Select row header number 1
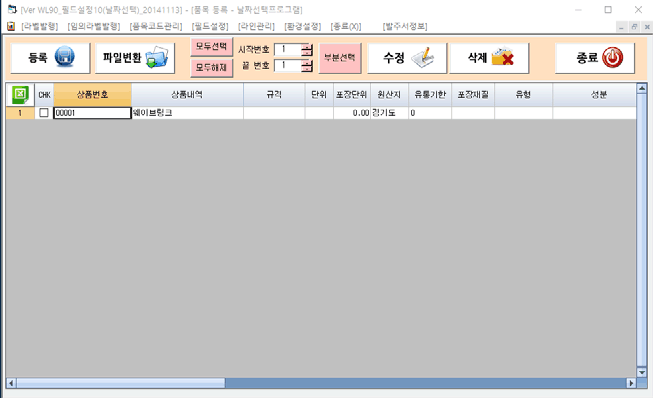Screen dimensions: 653x398 coord(20,113)
